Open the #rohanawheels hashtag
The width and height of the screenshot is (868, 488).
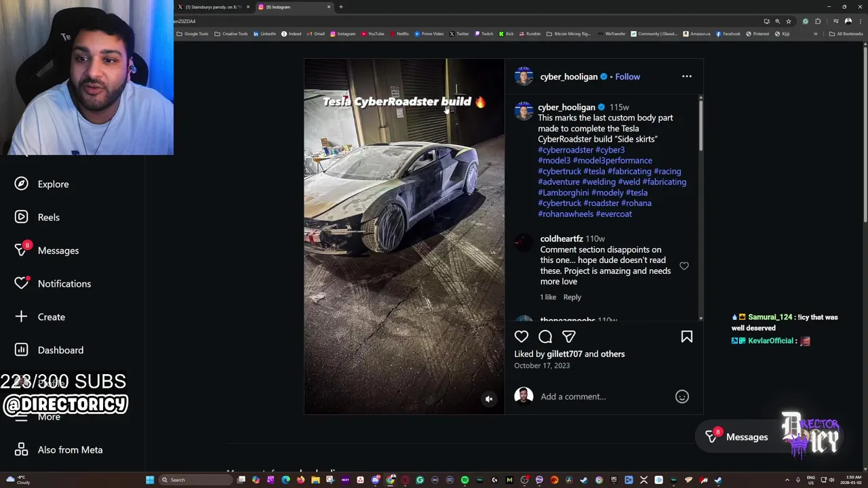(x=566, y=213)
